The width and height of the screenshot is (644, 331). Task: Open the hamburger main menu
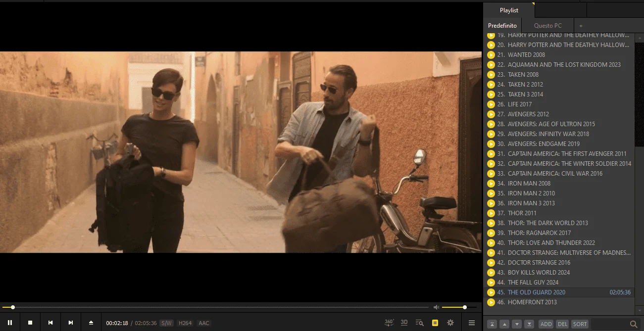tap(472, 323)
